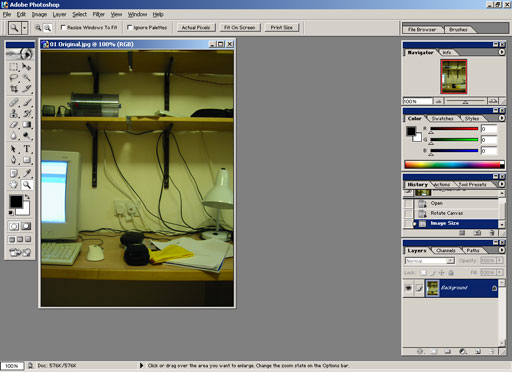The height and width of the screenshot is (372, 512).
Task: Select the Type tool
Action: (27, 149)
